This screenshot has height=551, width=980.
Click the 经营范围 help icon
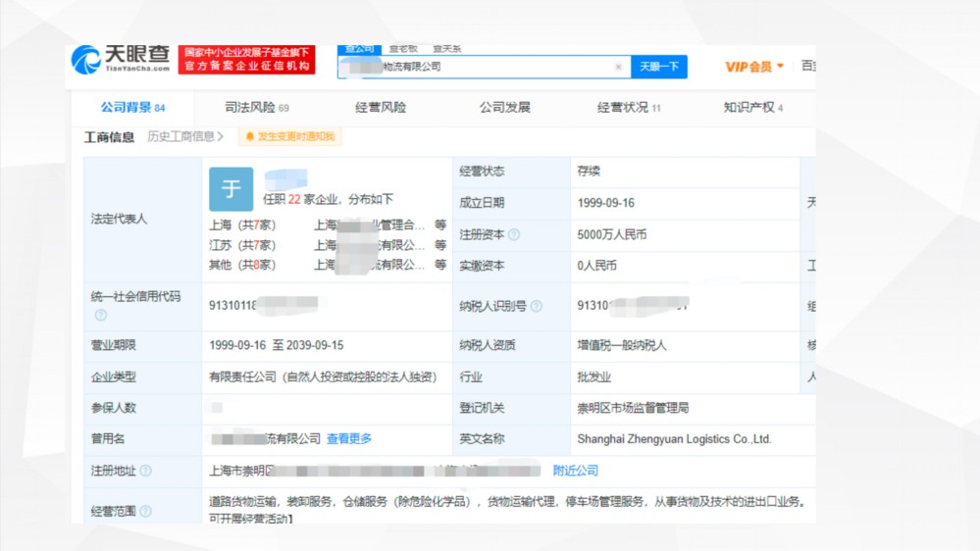coord(145,511)
